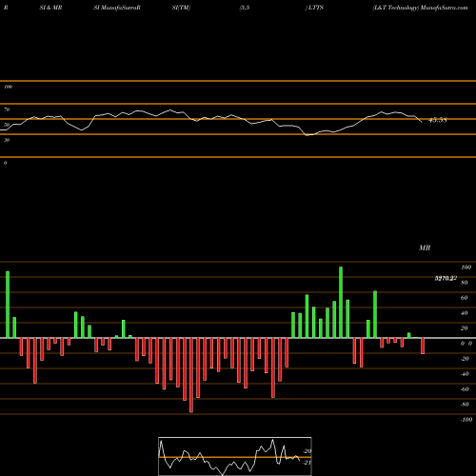
Task: Click the MR axis label -100
Action: click(466, 420)
